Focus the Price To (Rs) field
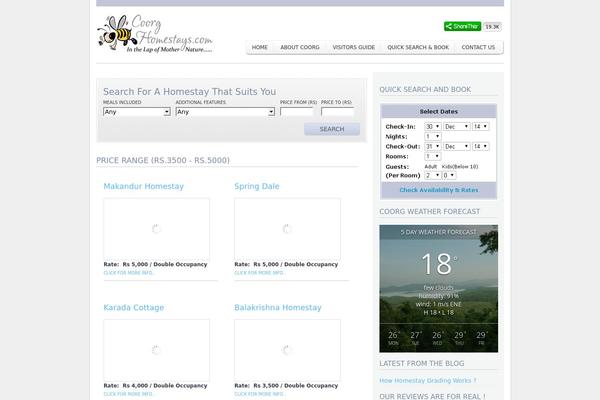 [x=338, y=112]
